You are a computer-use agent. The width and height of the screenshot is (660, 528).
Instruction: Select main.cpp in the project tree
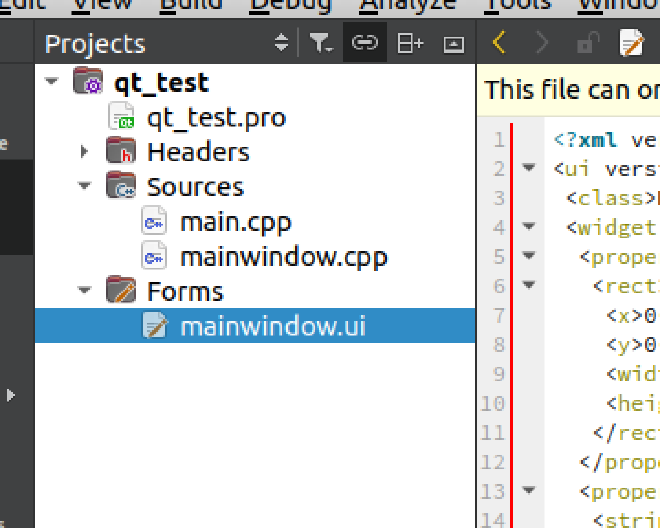235,222
